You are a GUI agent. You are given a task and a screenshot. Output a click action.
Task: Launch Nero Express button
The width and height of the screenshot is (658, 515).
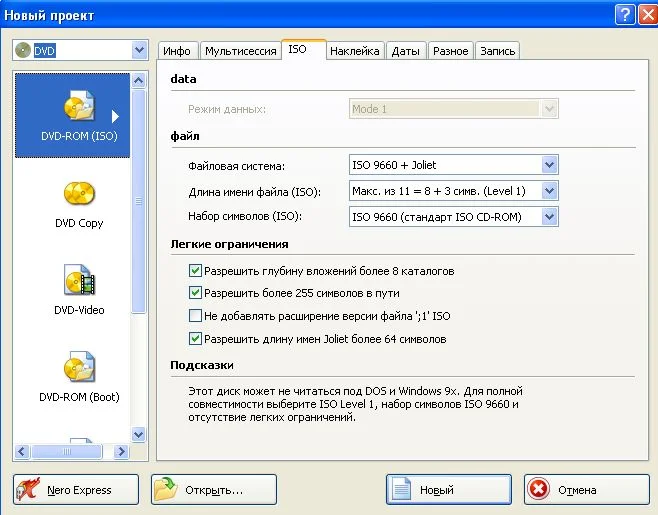[x=76, y=489]
